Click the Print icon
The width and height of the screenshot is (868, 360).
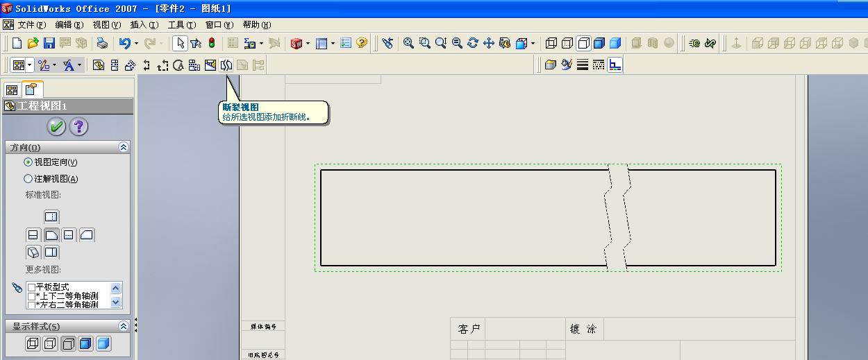tap(102, 43)
